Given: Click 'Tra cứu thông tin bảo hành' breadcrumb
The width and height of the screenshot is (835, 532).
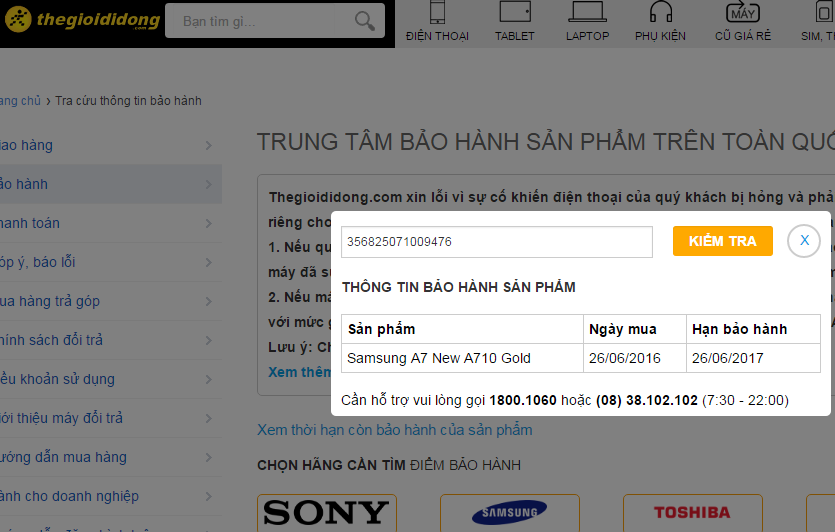Looking at the screenshot, I should [x=128, y=101].
